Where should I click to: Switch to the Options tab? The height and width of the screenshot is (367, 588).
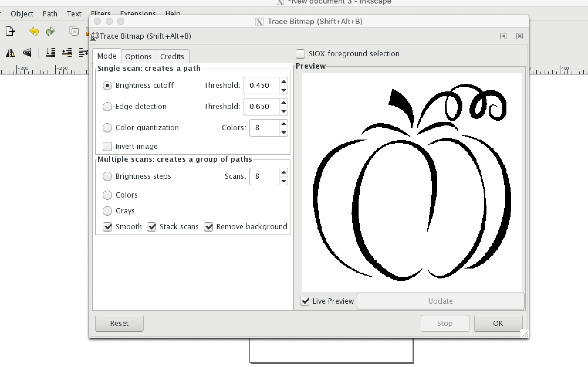pyautogui.click(x=139, y=56)
